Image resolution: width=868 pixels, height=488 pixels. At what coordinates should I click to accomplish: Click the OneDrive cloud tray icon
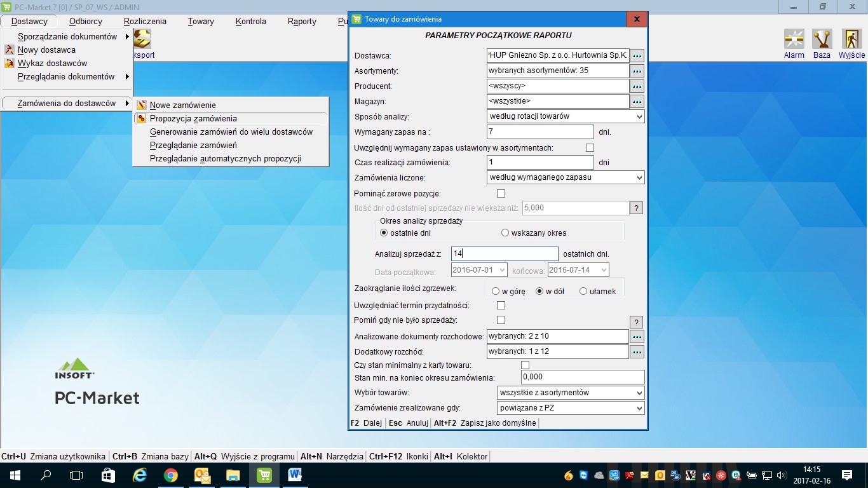click(x=599, y=475)
